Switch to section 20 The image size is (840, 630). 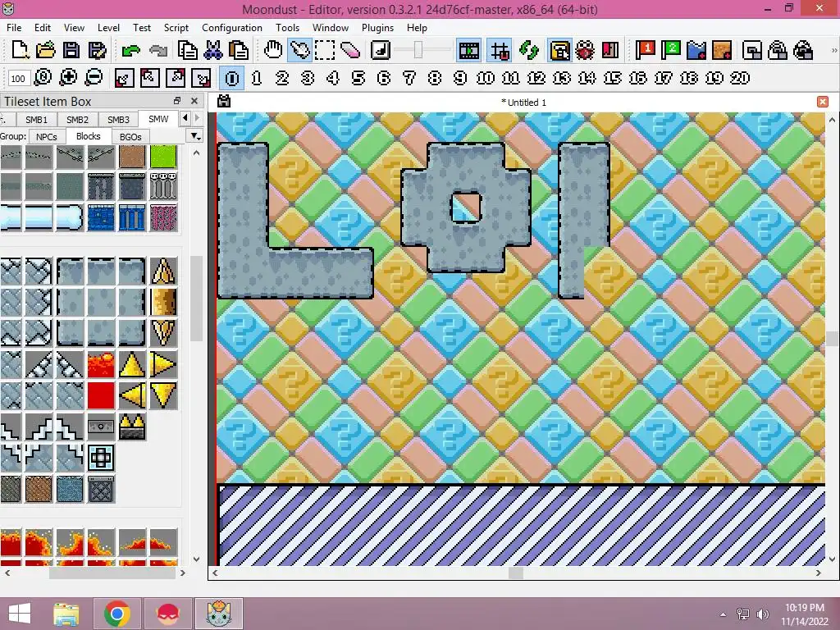[x=740, y=78]
